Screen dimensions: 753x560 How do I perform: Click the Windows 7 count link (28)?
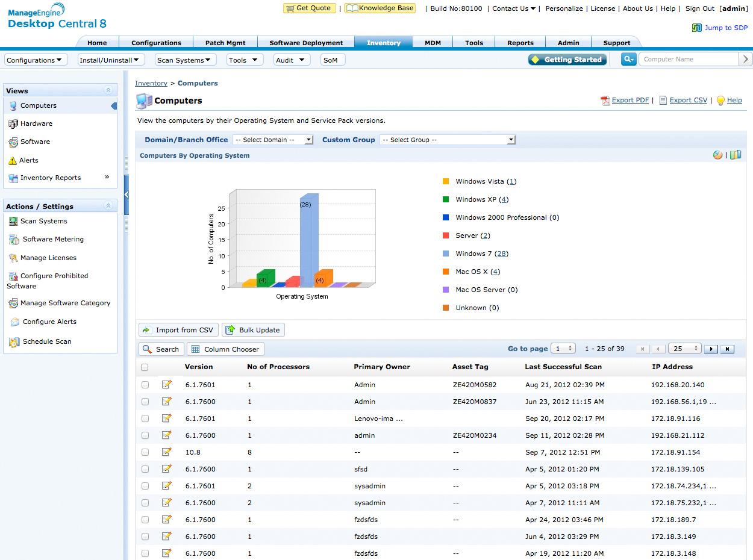click(x=501, y=254)
